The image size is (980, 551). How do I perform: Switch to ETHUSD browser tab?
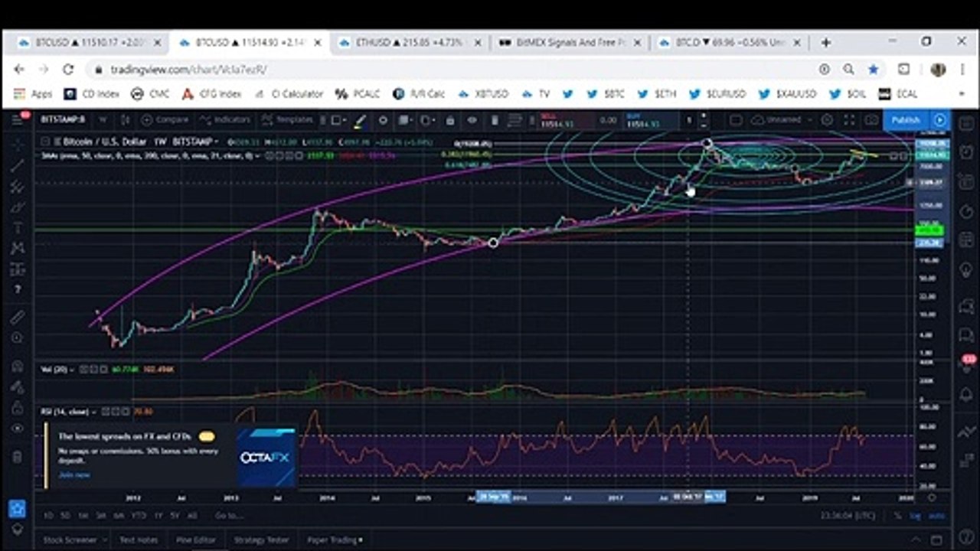(410, 43)
